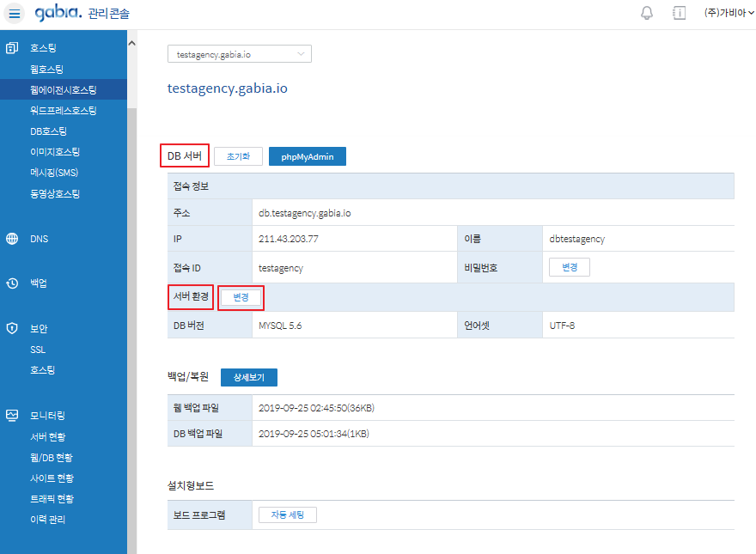Click the monitoring chart icon
Screen dimensions: 756x554
12,415
